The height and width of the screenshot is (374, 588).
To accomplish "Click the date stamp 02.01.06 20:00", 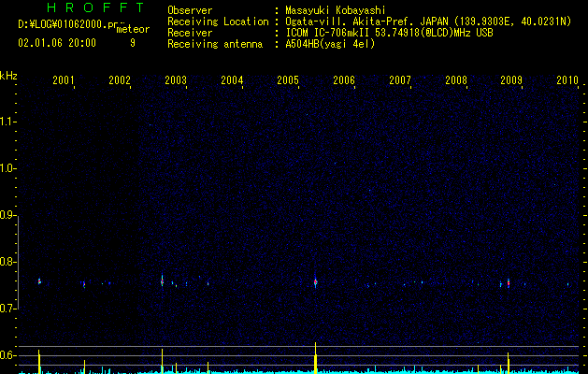I will tap(57, 43).
